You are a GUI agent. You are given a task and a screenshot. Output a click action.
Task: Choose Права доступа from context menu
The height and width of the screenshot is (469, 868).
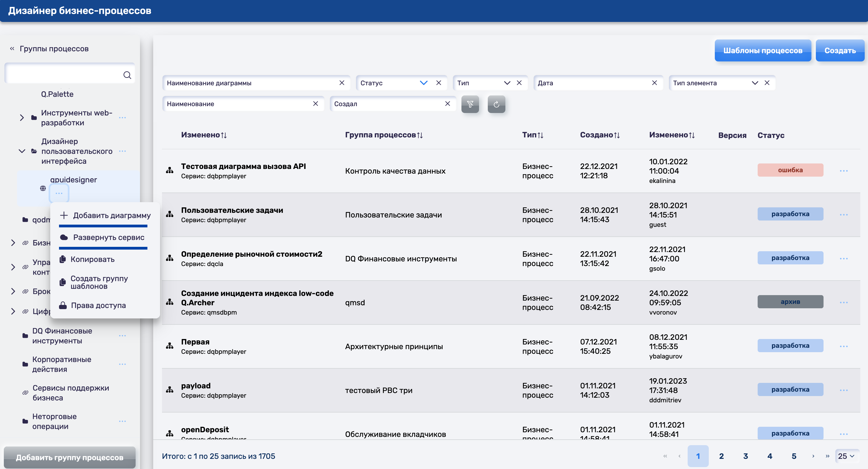pos(92,305)
